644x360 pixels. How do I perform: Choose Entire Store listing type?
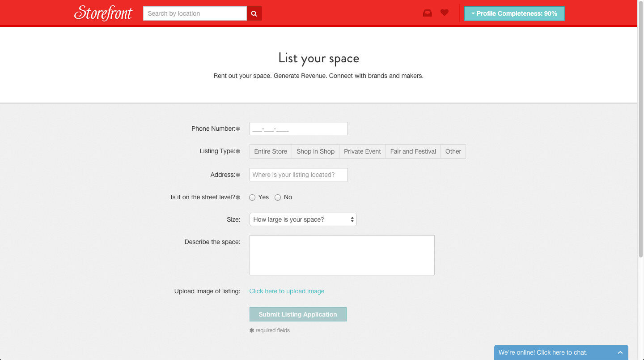pyautogui.click(x=271, y=151)
